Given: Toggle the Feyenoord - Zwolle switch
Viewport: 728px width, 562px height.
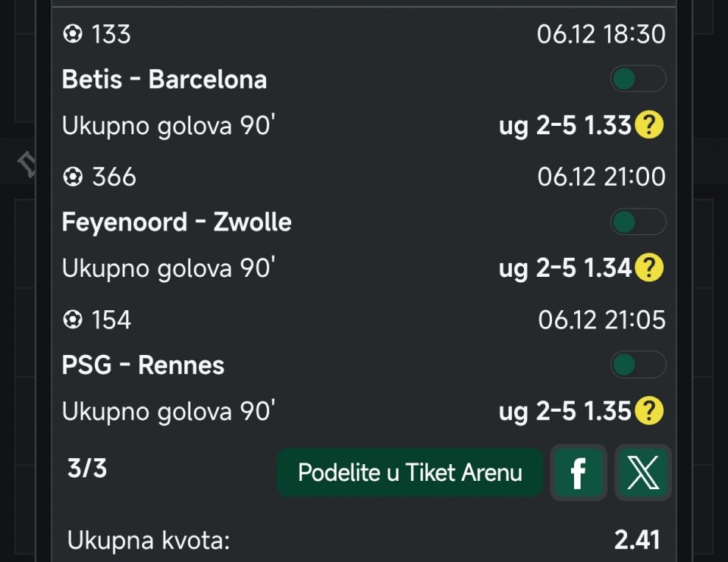Looking at the screenshot, I should [x=638, y=222].
